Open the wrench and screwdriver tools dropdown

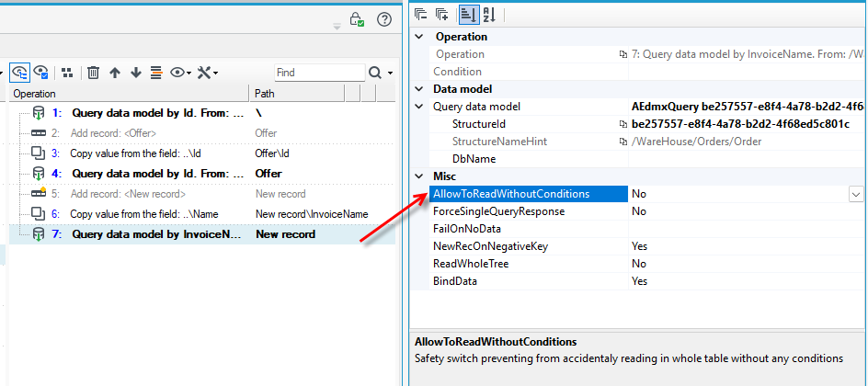(x=208, y=73)
